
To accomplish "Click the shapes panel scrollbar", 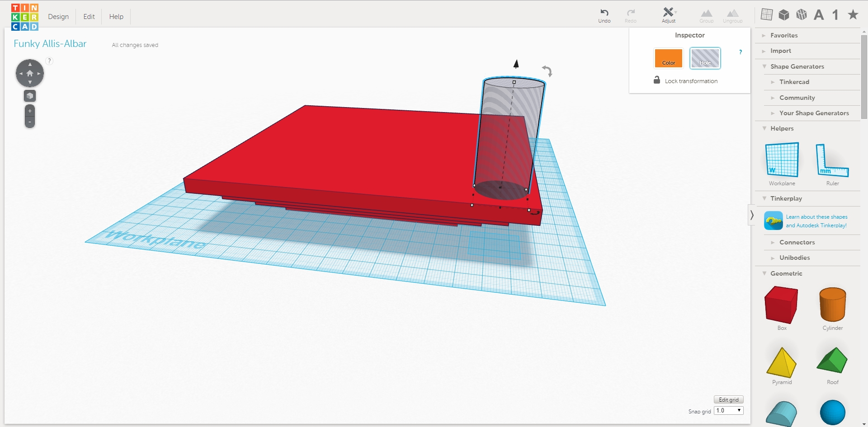I will click(x=864, y=77).
